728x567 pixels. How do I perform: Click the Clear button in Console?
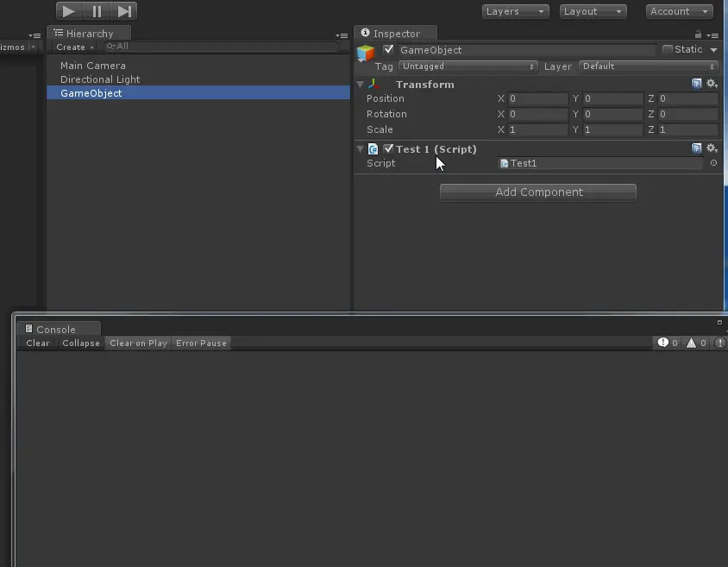tap(38, 343)
